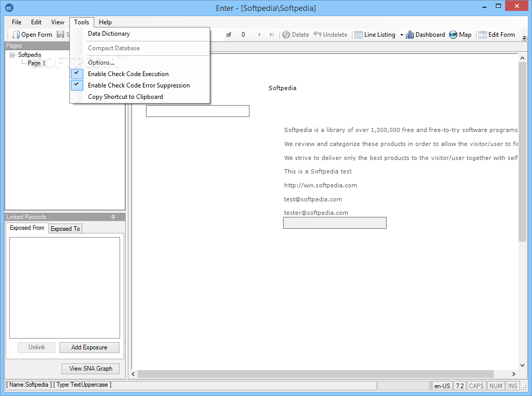This screenshot has height=396, width=532.
Task: Switch to the Exposed To tab
Action: point(65,229)
